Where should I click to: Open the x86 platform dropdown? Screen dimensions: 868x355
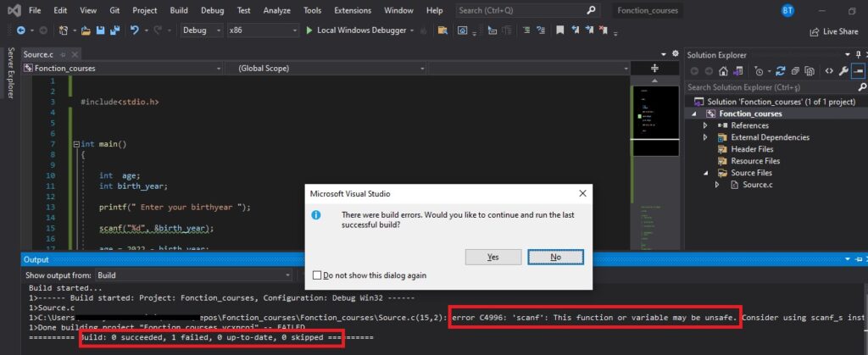262,31
